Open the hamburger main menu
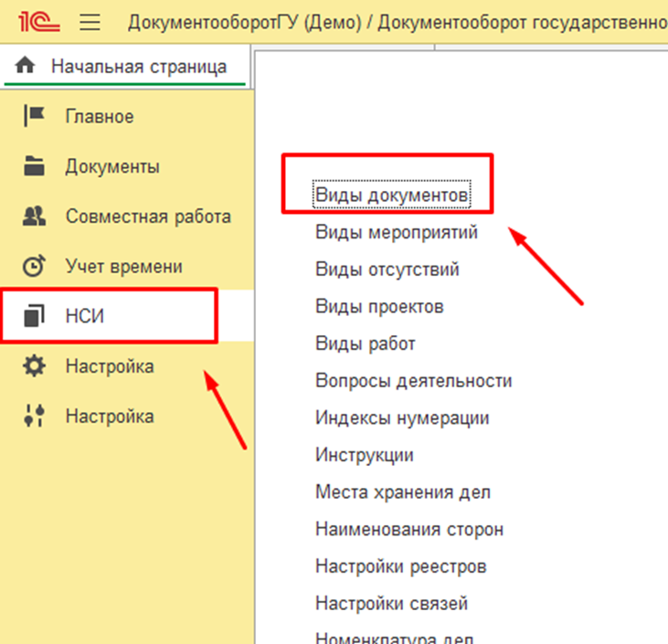The width and height of the screenshot is (668, 644). tap(90, 22)
